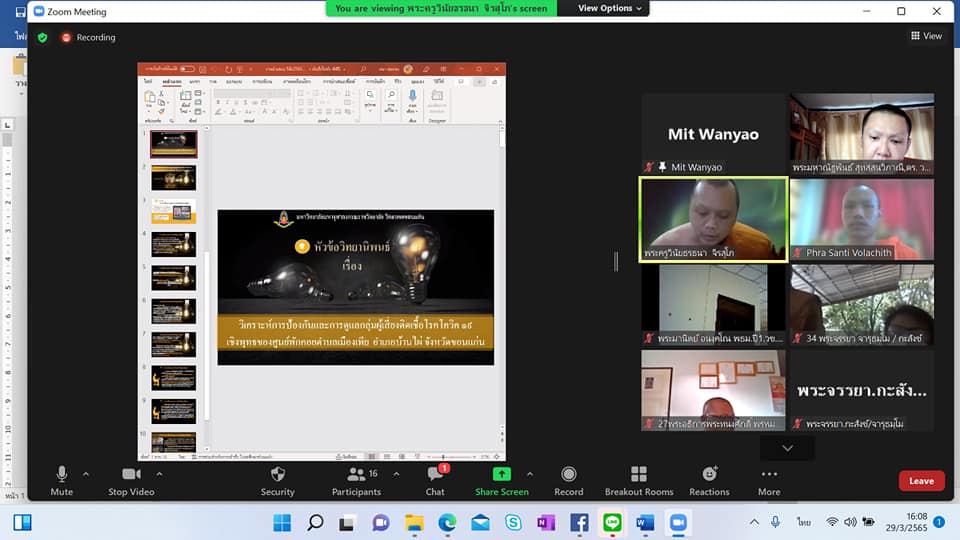This screenshot has height=540, width=960.
Task: Open Teams Chat from the taskbar
Action: coord(381,522)
